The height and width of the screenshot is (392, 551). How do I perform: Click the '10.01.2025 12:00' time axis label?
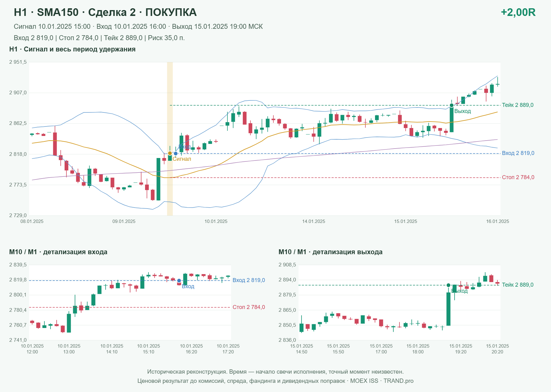pyautogui.click(x=32, y=349)
